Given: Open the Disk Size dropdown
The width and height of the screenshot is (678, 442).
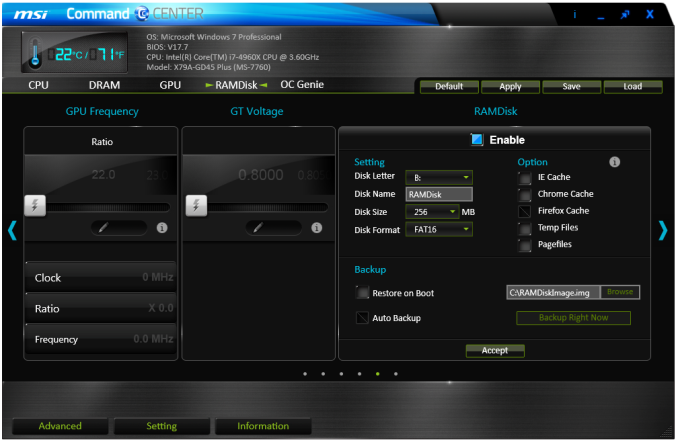Looking at the screenshot, I should point(432,212).
